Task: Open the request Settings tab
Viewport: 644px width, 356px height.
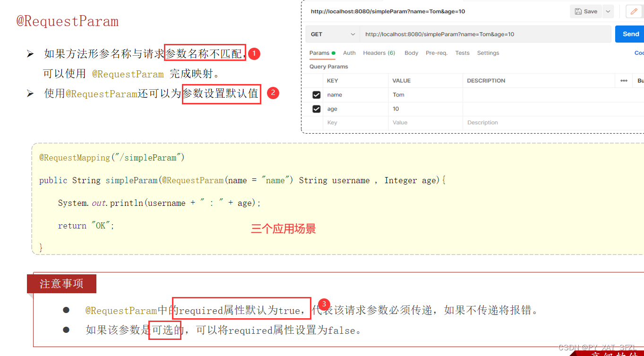Action: [x=488, y=53]
